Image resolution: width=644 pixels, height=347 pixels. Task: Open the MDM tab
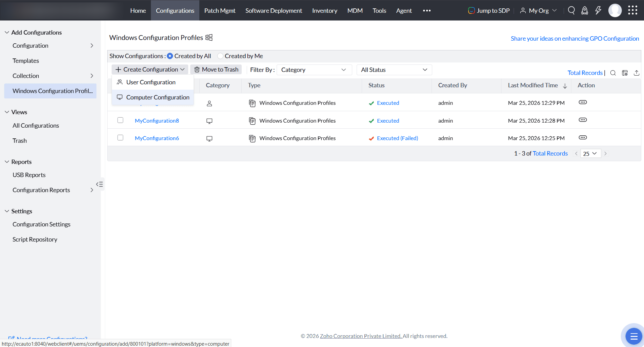point(355,10)
